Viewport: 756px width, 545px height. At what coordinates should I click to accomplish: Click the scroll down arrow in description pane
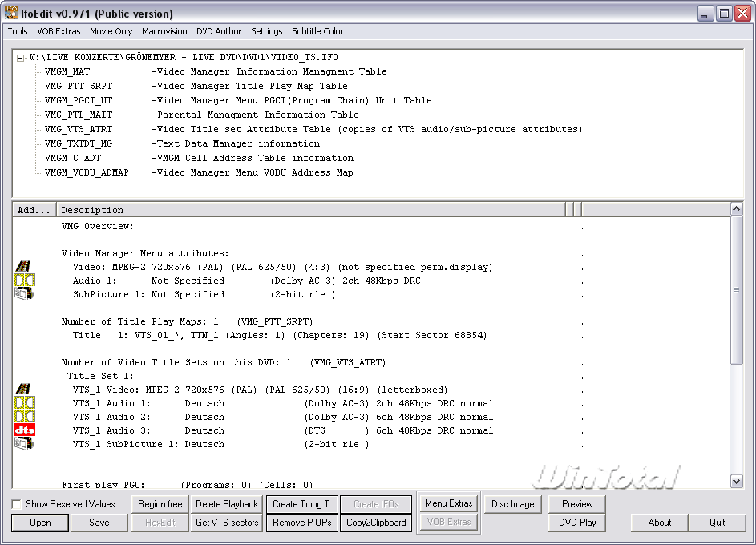737,482
